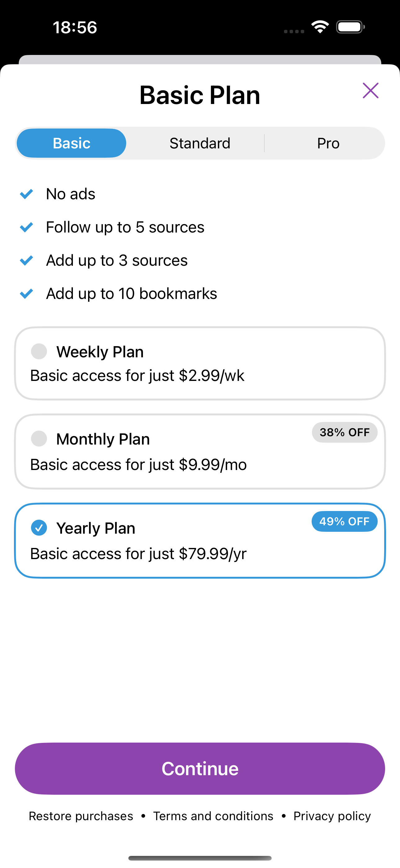Tap the blue 49% OFF badge
The height and width of the screenshot is (868, 400).
pos(344,521)
